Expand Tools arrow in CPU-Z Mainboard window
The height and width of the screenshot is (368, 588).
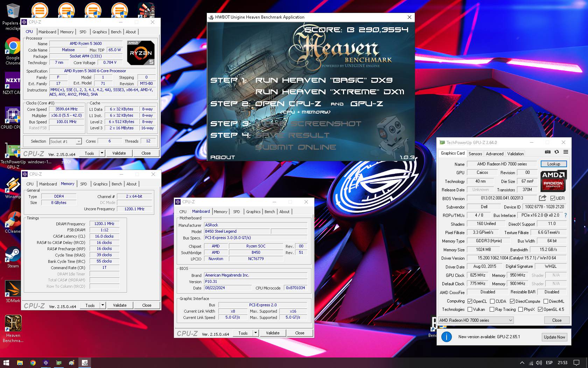point(255,333)
